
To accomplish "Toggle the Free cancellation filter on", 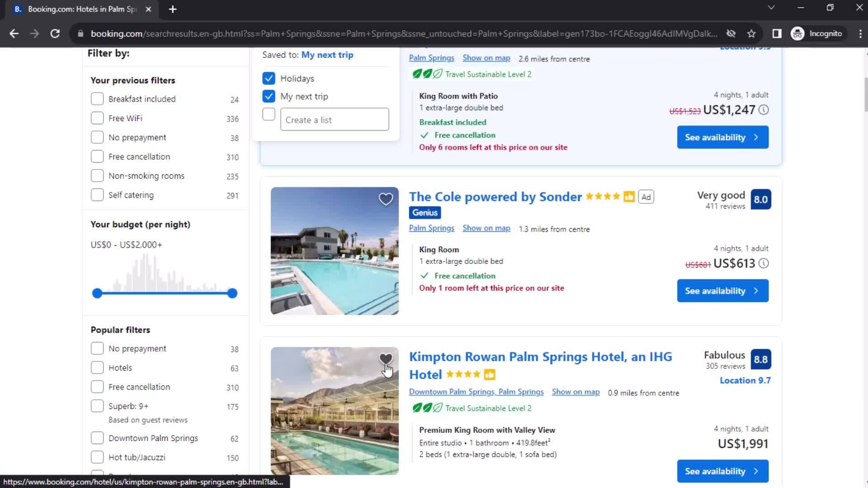I will tap(97, 156).
